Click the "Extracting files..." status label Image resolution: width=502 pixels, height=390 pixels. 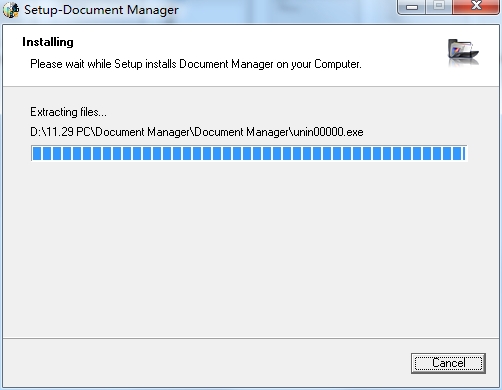tap(68, 112)
